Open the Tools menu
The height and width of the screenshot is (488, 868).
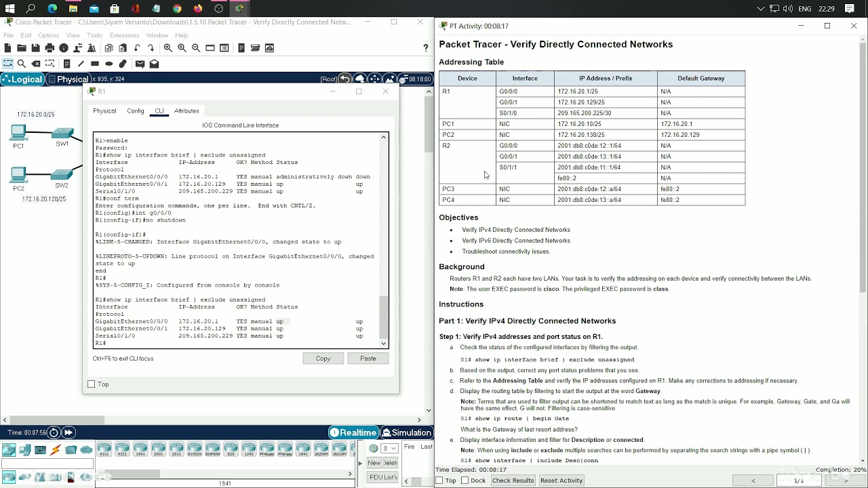point(94,35)
